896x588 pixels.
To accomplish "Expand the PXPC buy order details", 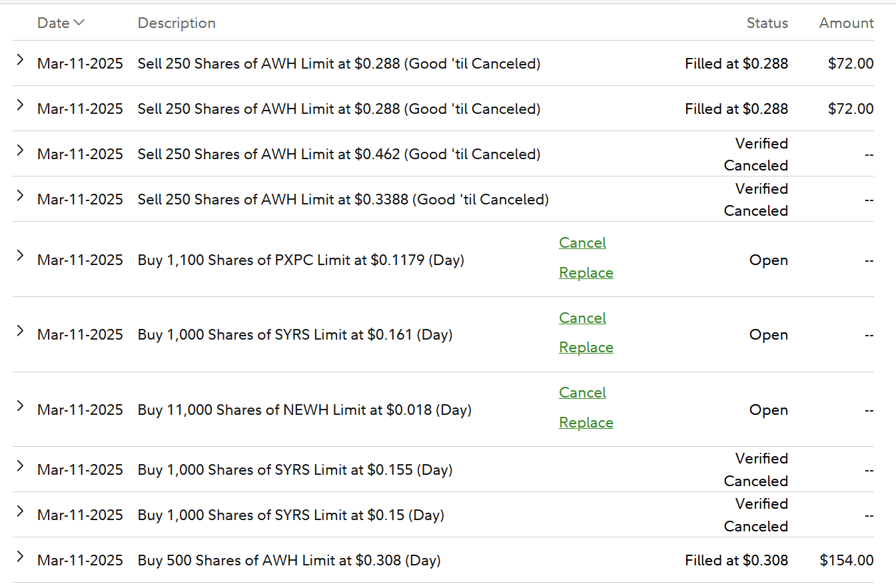I will 20,256.
